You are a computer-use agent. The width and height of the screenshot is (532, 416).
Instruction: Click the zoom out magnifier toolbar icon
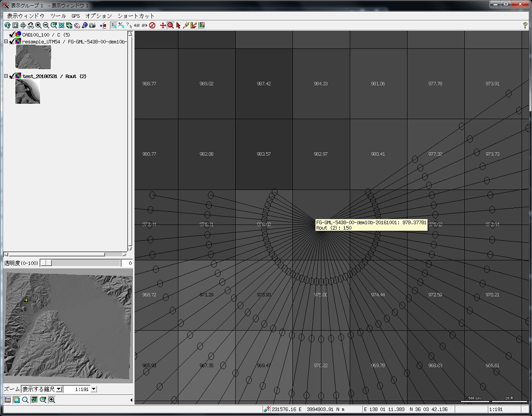coord(46,25)
